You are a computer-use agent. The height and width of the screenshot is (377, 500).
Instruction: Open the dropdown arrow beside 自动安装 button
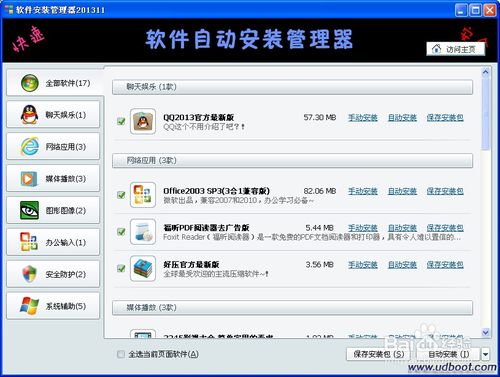click(485, 354)
